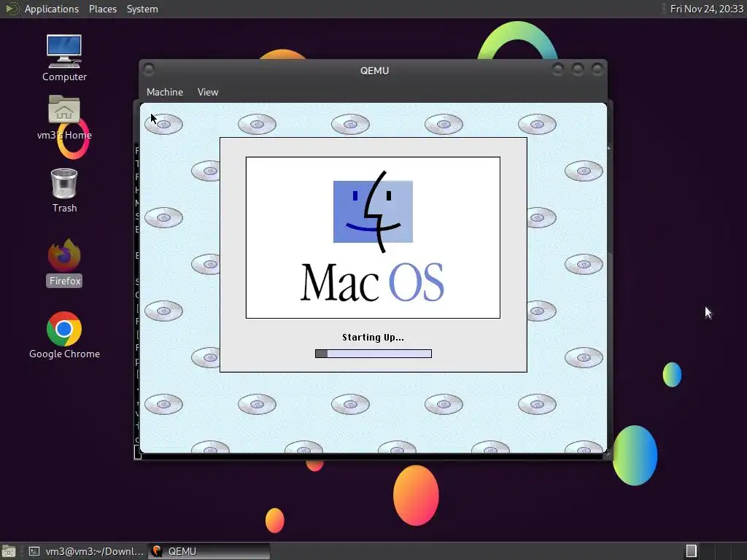Close the QEMU window
747x560 pixels.
(597, 70)
